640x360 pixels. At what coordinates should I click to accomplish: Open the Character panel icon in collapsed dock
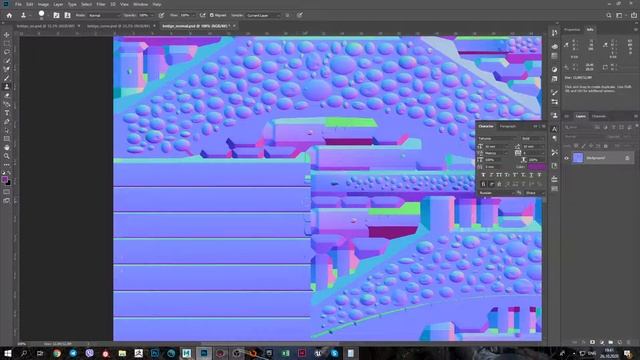pyautogui.click(x=554, y=129)
